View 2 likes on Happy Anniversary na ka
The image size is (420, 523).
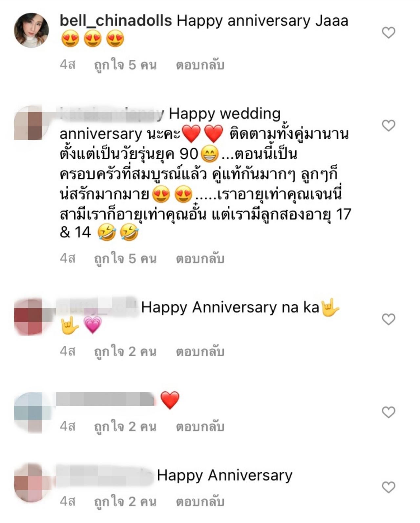[125, 351]
